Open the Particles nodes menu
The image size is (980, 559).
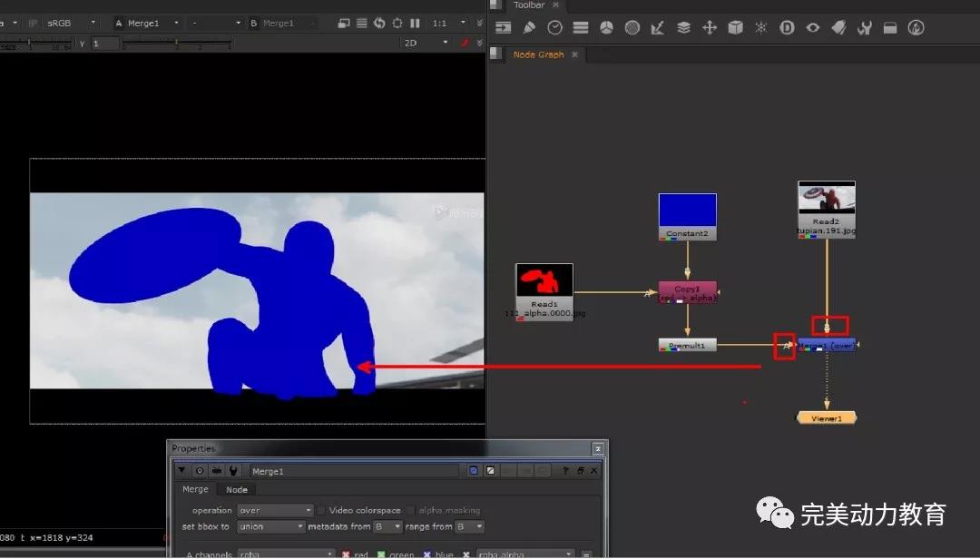[x=760, y=27]
